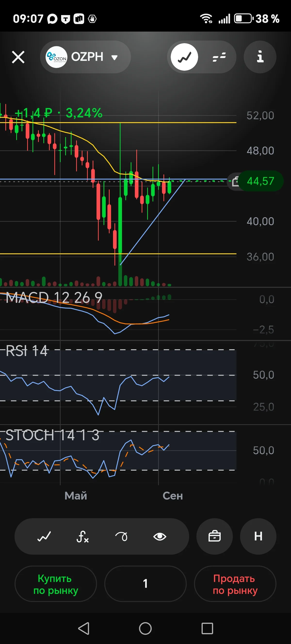Toggle drawings visibility with the eye icon
291x644 pixels.
pyautogui.click(x=160, y=536)
